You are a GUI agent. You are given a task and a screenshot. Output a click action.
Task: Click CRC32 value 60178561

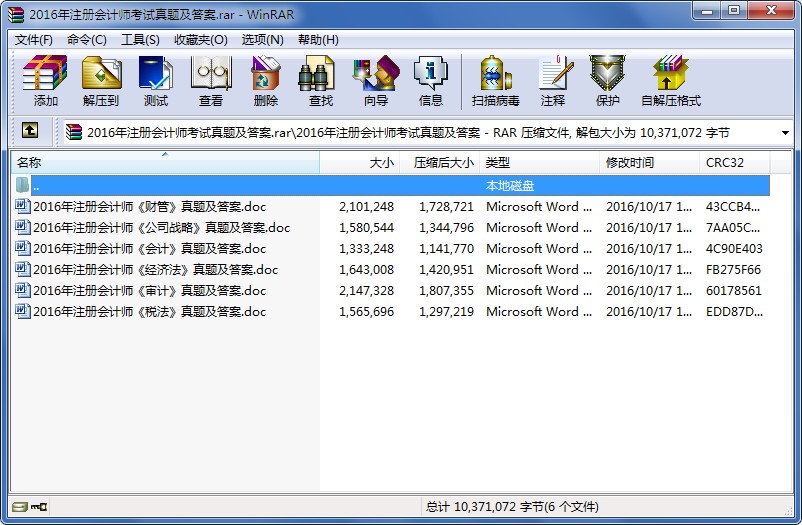(x=733, y=290)
